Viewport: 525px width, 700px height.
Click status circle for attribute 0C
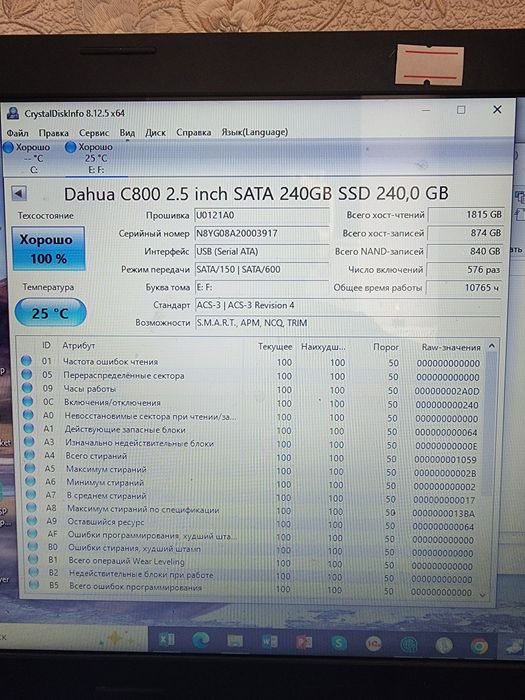[x=28, y=401]
